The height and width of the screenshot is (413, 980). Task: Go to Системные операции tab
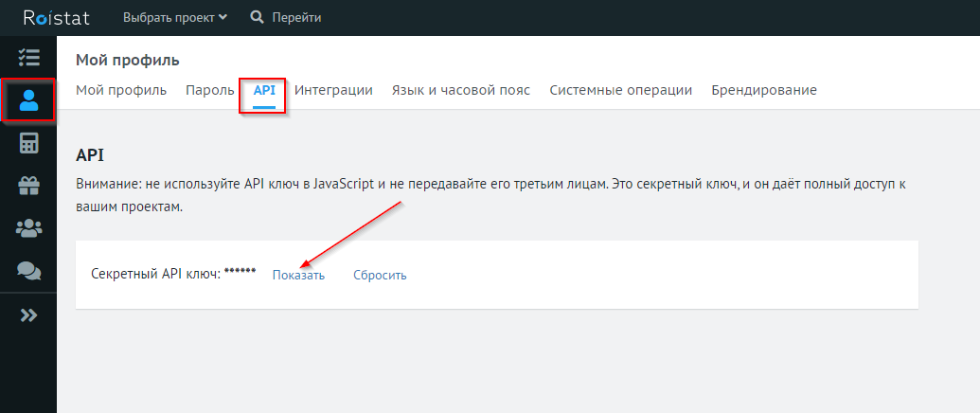[x=620, y=90]
